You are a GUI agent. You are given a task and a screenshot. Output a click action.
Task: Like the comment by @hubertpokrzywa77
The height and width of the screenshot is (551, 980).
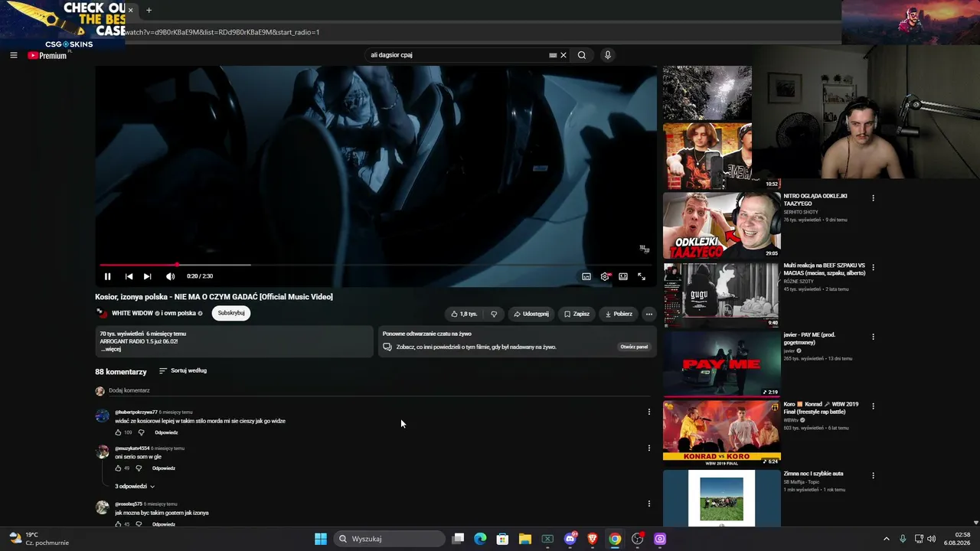118,432
